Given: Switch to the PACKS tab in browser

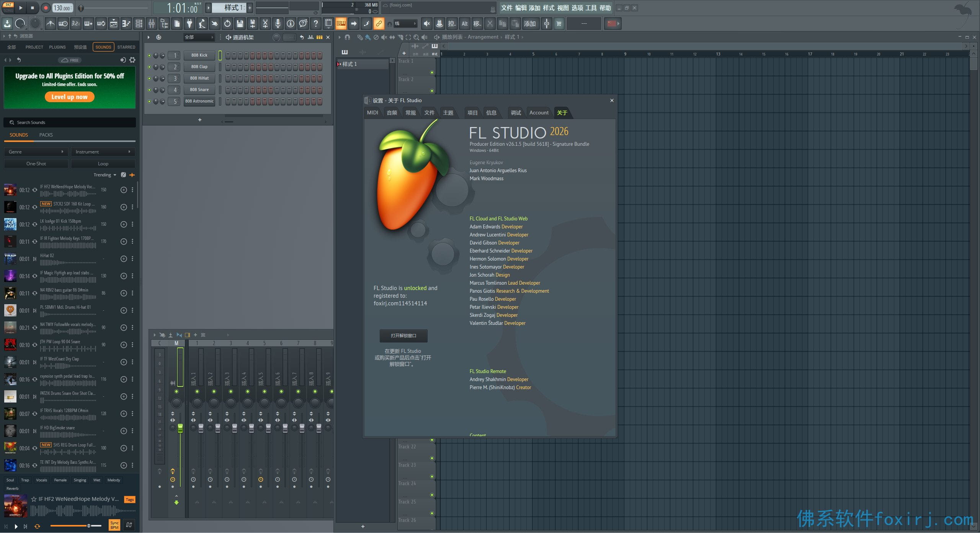Looking at the screenshot, I should [x=46, y=135].
